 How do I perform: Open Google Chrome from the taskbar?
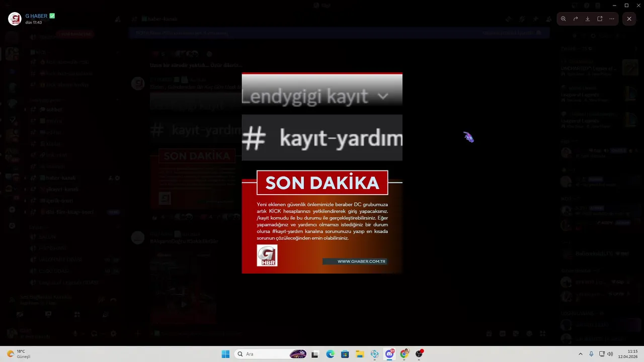[404, 354]
